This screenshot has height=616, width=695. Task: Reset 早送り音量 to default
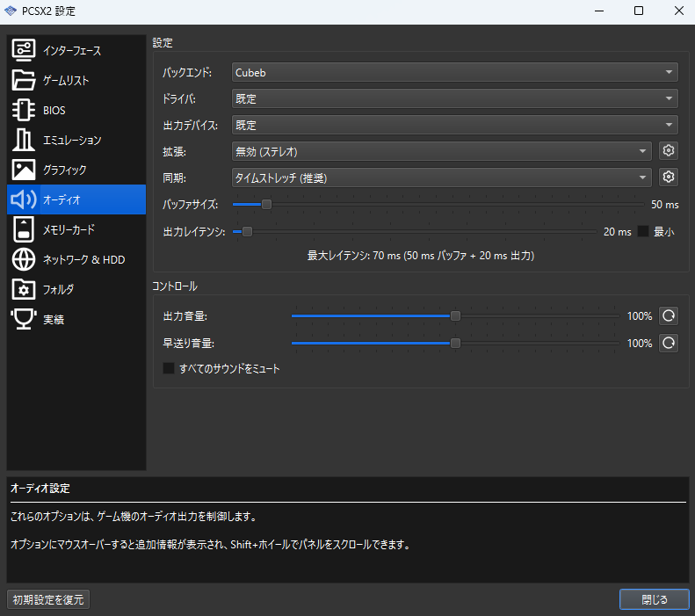[x=669, y=343]
